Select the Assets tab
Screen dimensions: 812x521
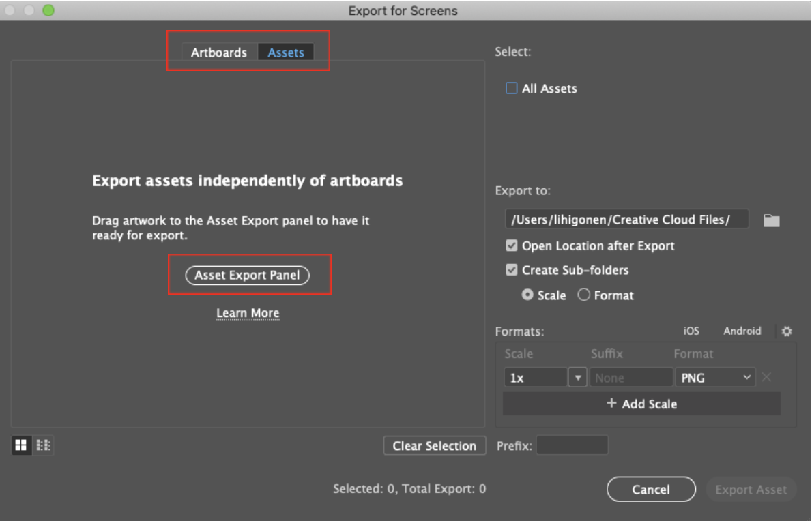[x=286, y=53]
